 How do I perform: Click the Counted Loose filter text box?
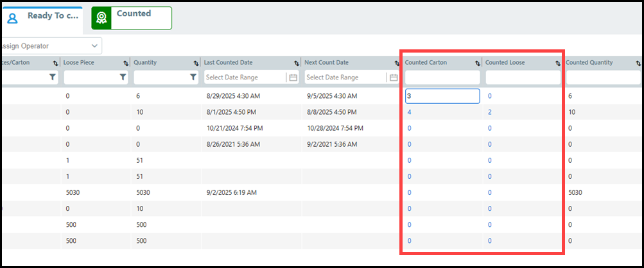(x=522, y=78)
